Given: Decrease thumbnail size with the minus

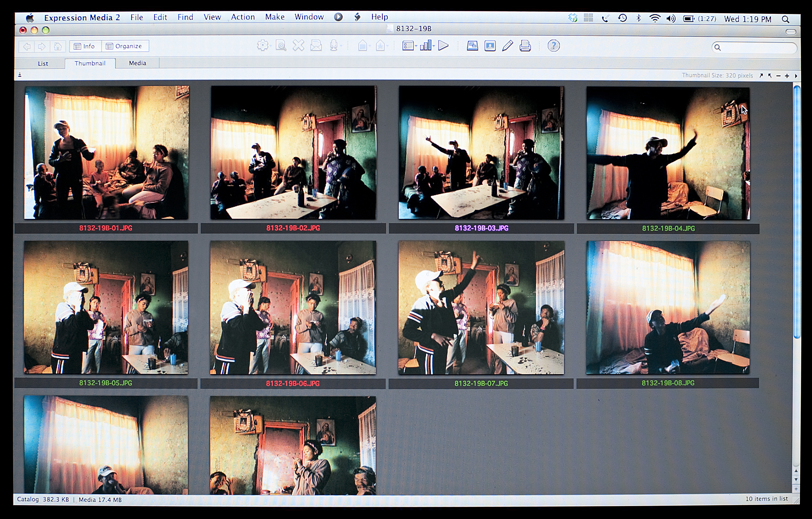Looking at the screenshot, I should pyautogui.click(x=778, y=76).
